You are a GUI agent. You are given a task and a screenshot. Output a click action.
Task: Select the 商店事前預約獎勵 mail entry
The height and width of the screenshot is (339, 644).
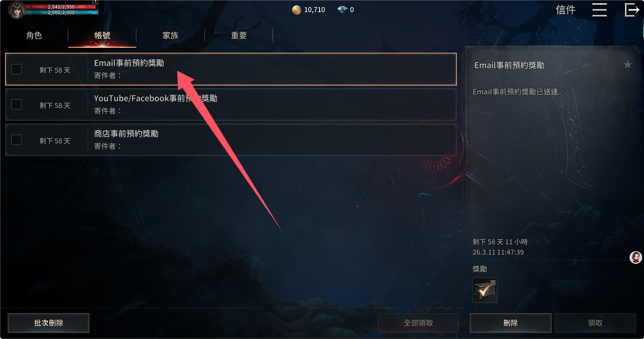231,140
